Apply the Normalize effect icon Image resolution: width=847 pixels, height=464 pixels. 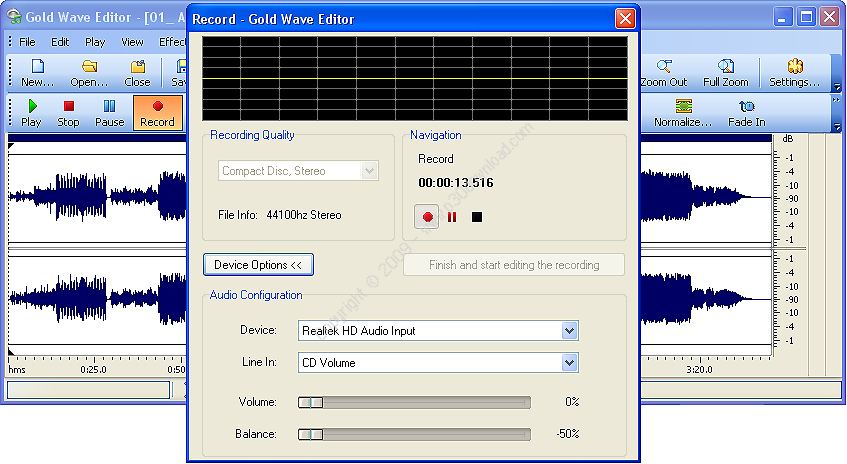[x=683, y=113]
